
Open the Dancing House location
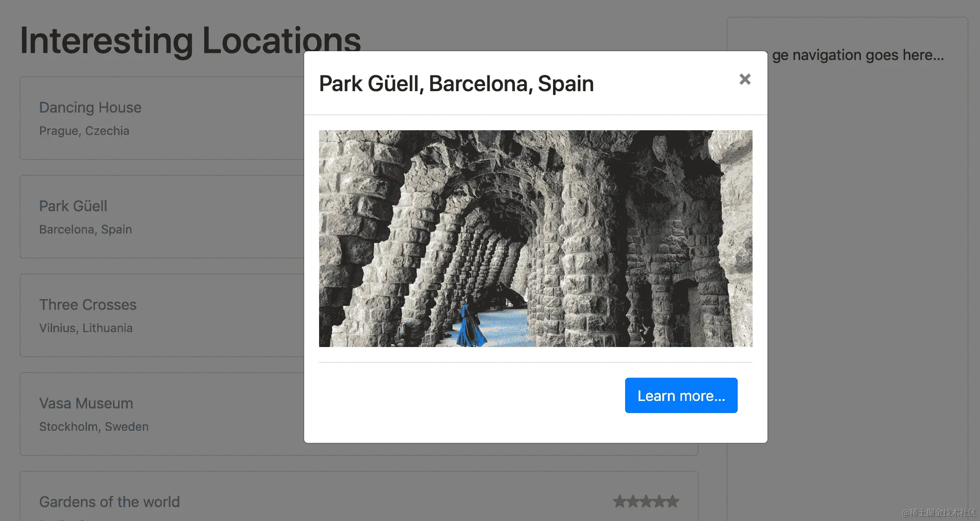click(90, 107)
